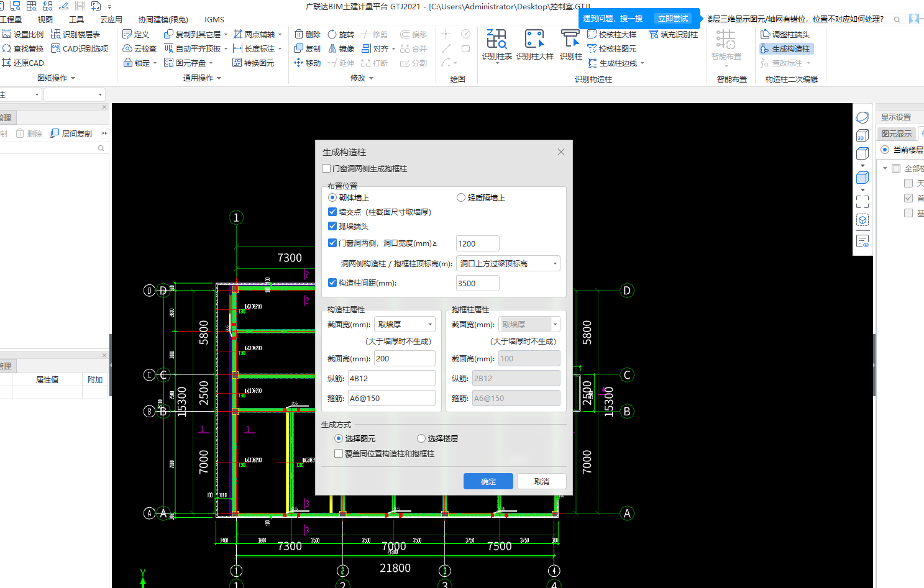Image resolution: width=924 pixels, height=588 pixels.
Task: Uncheck 孤墙端头 checkbox
Action: pyautogui.click(x=332, y=226)
